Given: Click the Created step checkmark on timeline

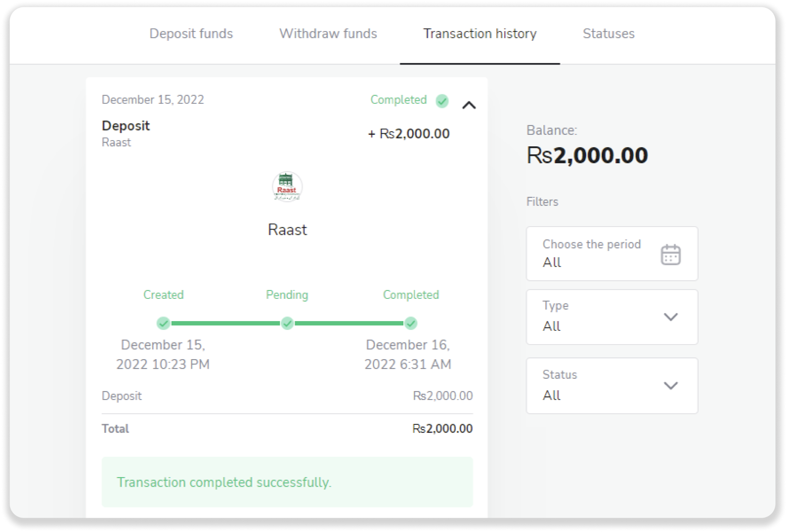Looking at the screenshot, I should [163, 323].
